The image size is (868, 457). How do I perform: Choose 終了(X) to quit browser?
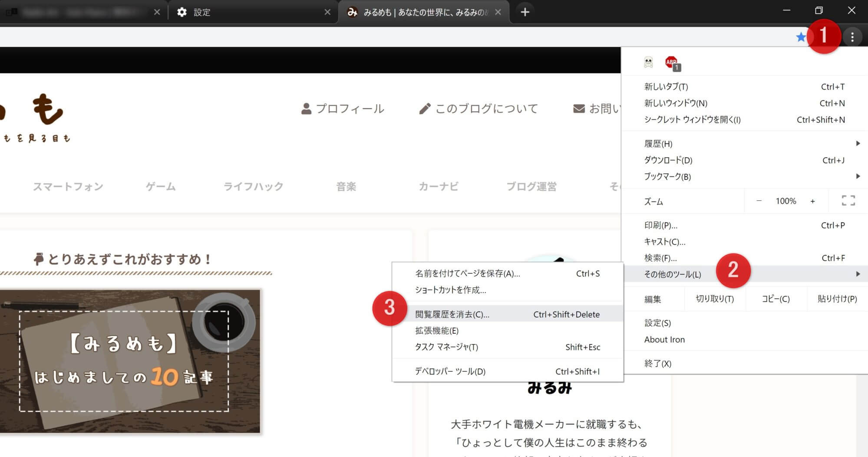pos(744,363)
